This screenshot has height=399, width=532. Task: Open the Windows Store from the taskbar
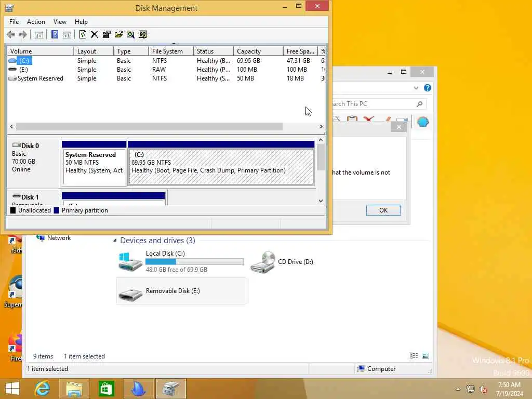click(106, 389)
